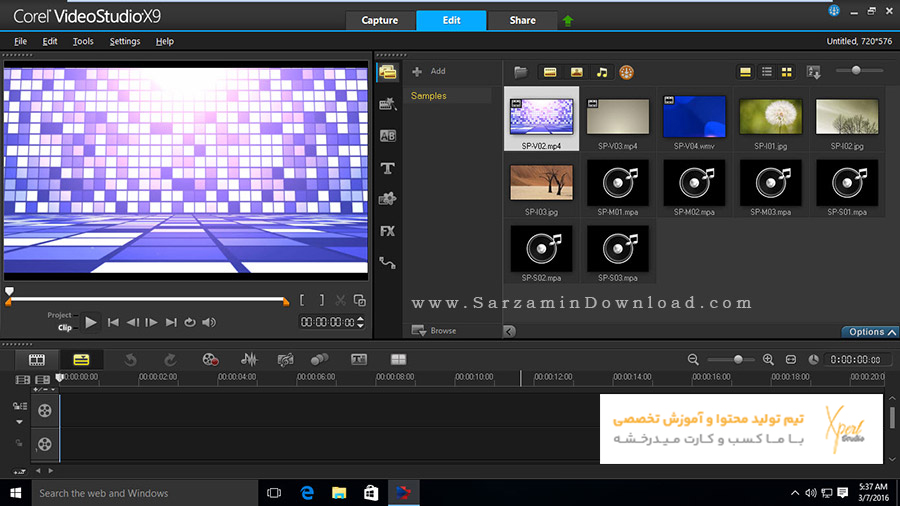Open the Transition library (AB icon)
The height and width of the screenshot is (506, 900).
click(388, 136)
